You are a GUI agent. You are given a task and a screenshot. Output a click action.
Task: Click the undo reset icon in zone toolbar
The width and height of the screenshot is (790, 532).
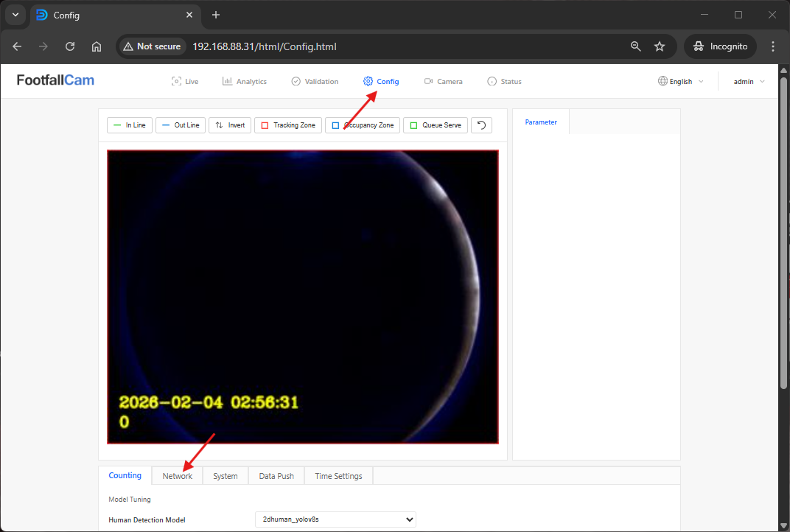coord(481,125)
